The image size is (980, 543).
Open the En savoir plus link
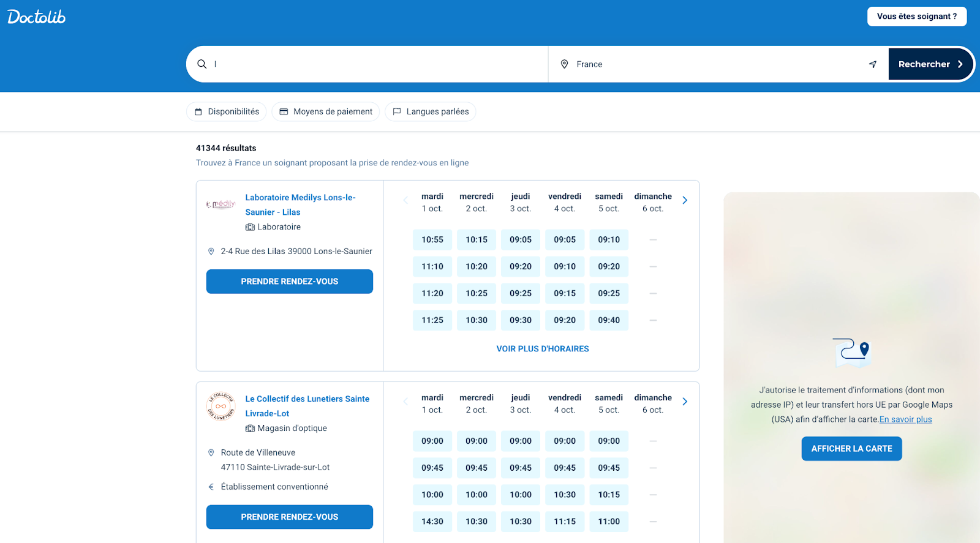coord(906,419)
